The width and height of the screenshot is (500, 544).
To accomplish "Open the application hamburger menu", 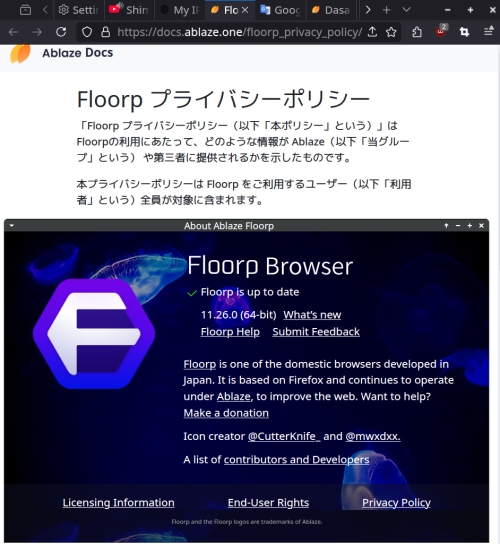I will click(489, 32).
